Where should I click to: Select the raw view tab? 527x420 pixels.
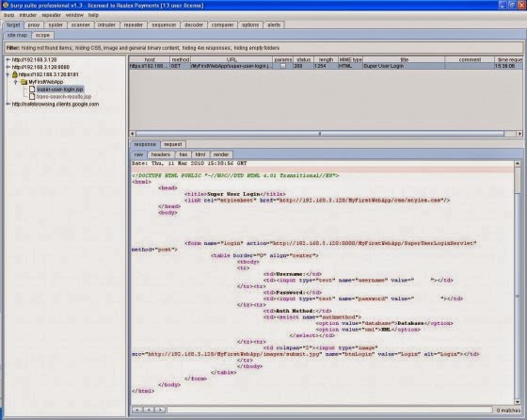(x=138, y=154)
